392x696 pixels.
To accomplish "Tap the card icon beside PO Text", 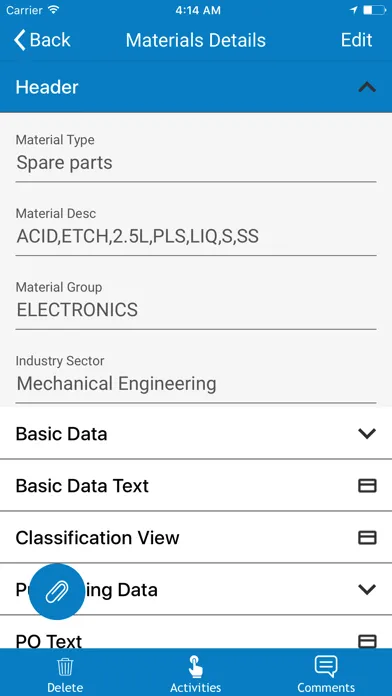I will pyautogui.click(x=367, y=641).
